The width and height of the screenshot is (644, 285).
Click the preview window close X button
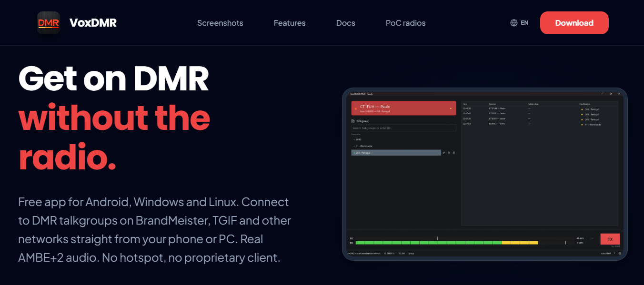coord(619,94)
